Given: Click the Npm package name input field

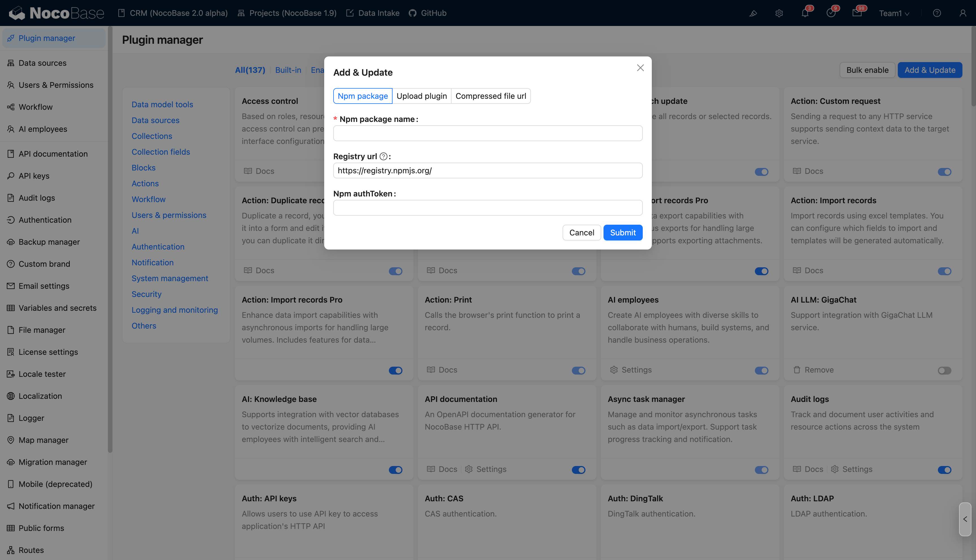Looking at the screenshot, I should pyautogui.click(x=487, y=134).
